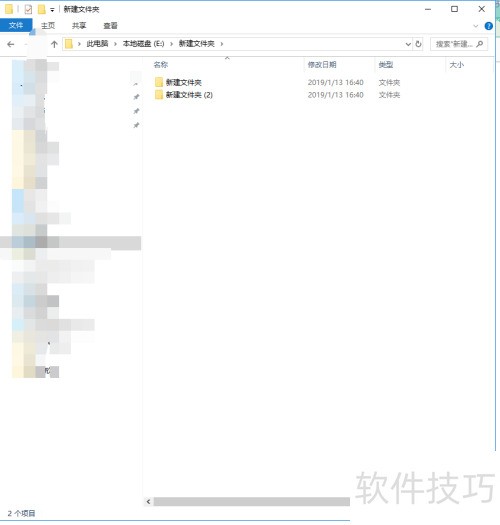Click the address bar folder icon
Image resolution: width=500 pixels, height=525 pixels.
click(69, 44)
